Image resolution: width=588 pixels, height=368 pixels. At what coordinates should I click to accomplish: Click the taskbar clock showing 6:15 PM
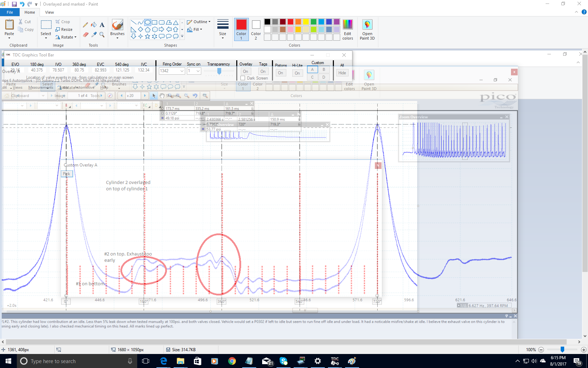[x=558, y=361]
